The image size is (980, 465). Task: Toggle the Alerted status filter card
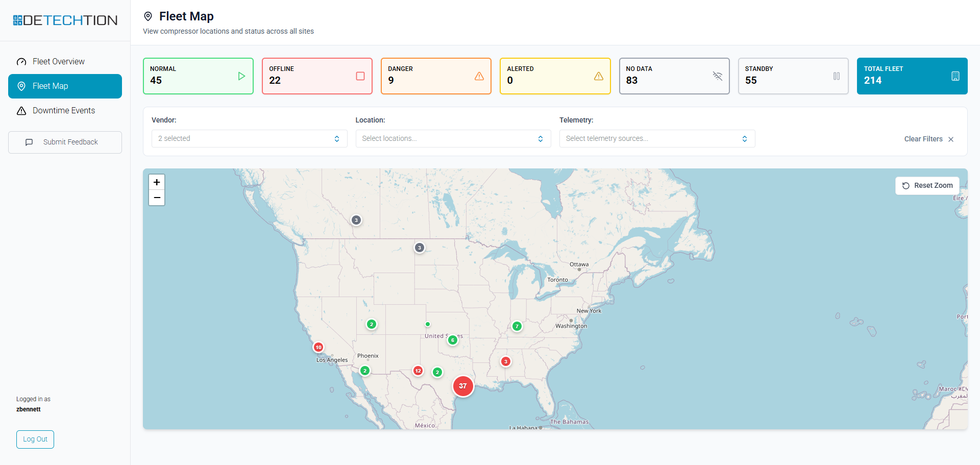coord(555,76)
